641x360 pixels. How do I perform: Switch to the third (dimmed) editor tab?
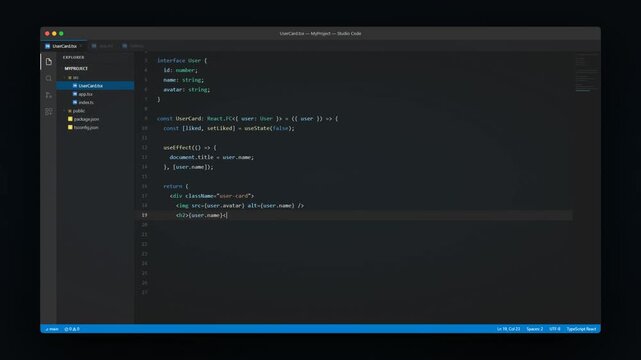[133, 46]
